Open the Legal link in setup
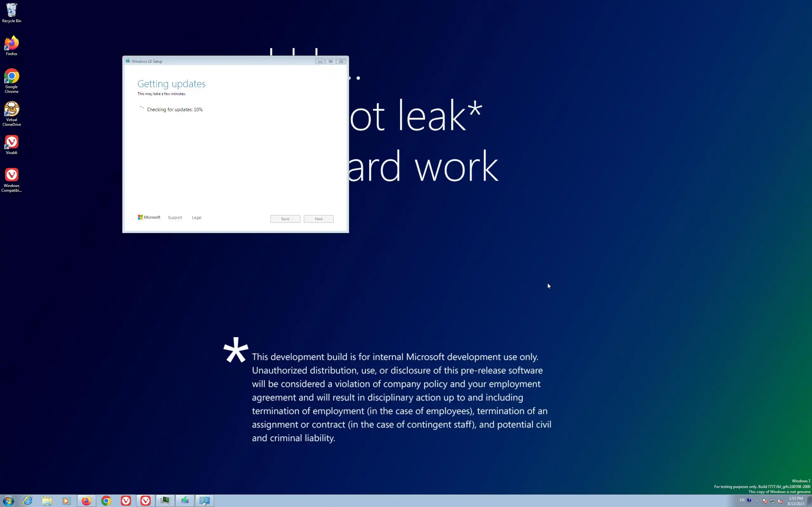This screenshot has width=812, height=507. point(197,218)
